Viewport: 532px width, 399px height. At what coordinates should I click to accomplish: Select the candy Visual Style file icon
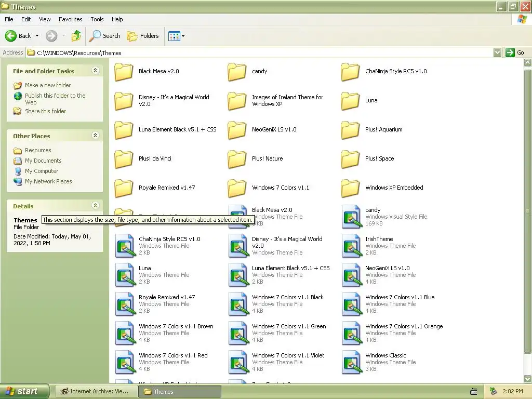351,217
